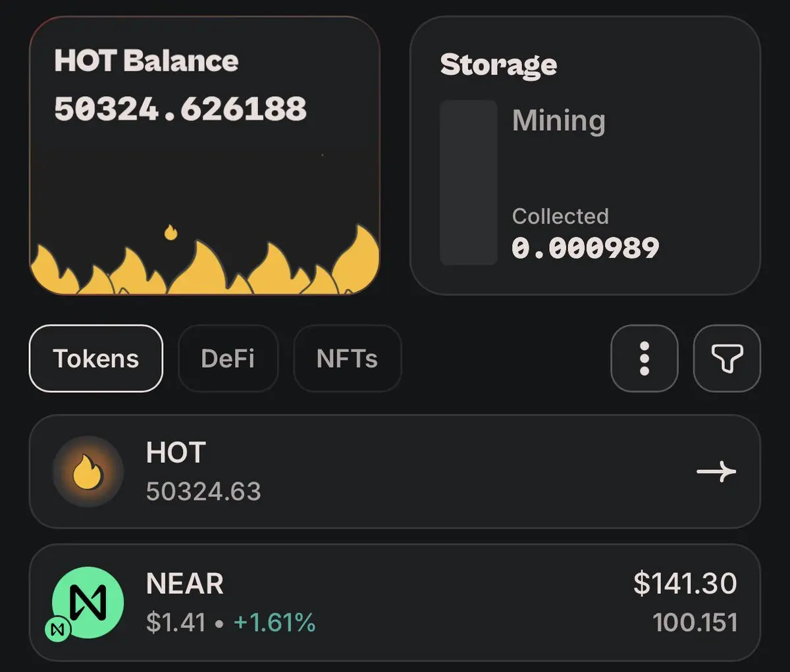Image resolution: width=790 pixels, height=672 pixels.
Task: Click the HOT token flame icon
Action: point(88,472)
